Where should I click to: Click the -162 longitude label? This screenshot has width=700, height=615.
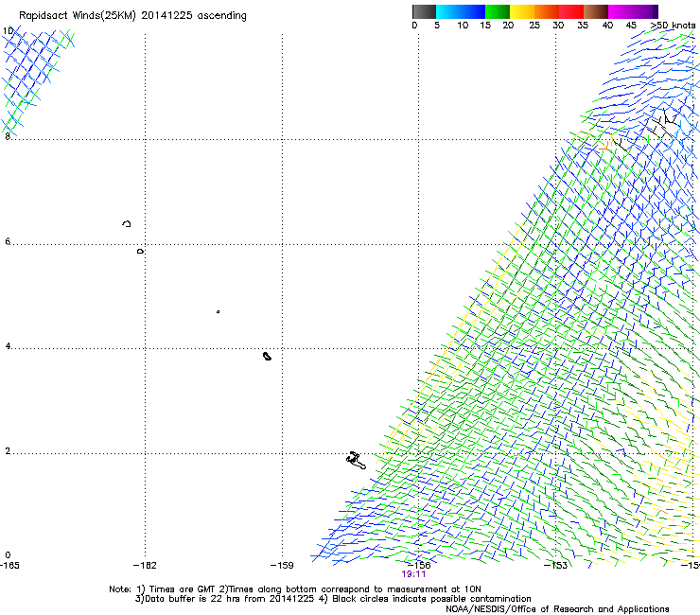[145, 566]
